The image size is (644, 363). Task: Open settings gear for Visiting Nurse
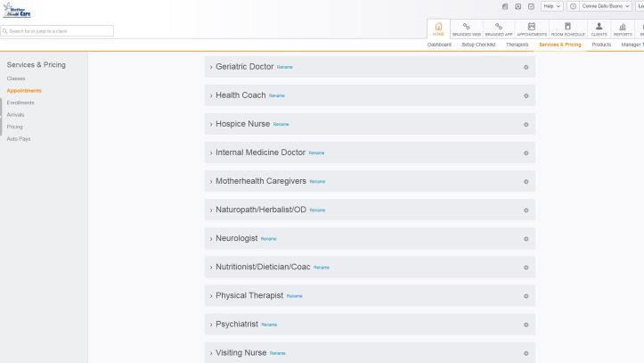coord(526,353)
